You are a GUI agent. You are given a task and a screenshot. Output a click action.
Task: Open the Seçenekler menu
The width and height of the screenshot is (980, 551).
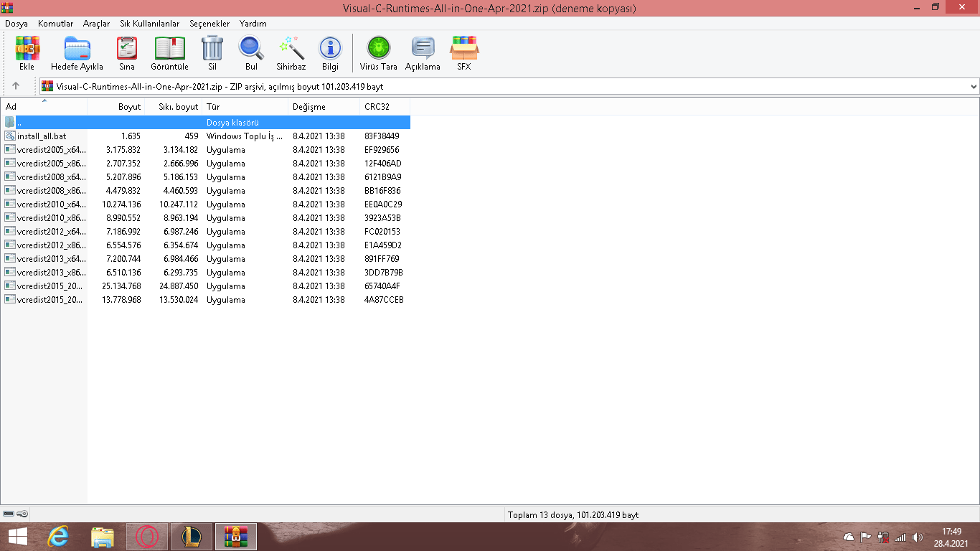(x=209, y=24)
